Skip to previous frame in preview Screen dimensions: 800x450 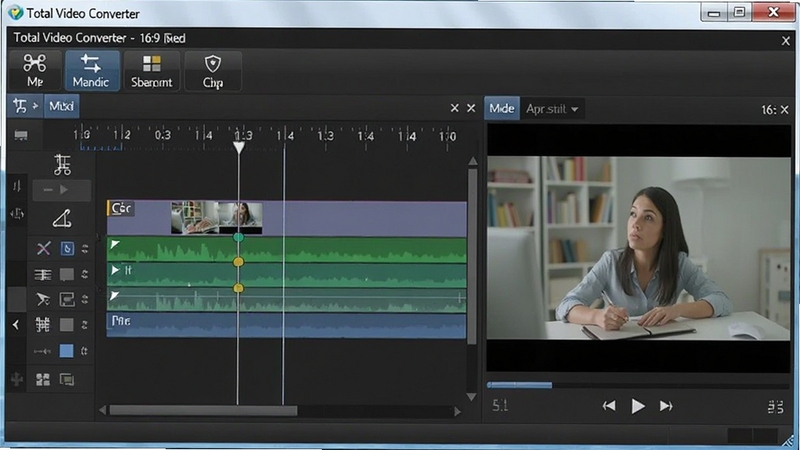pos(609,406)
